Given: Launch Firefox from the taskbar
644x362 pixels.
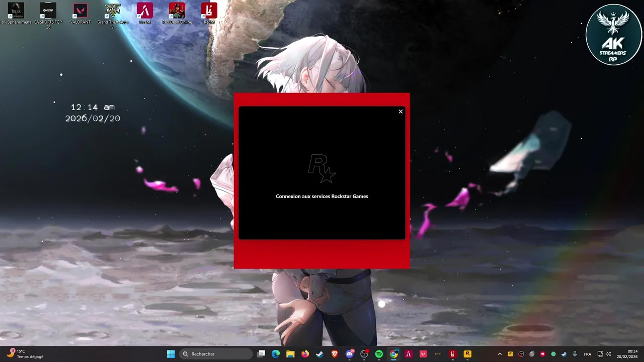Looking at the screenshot, I should [x=305, y=354].
